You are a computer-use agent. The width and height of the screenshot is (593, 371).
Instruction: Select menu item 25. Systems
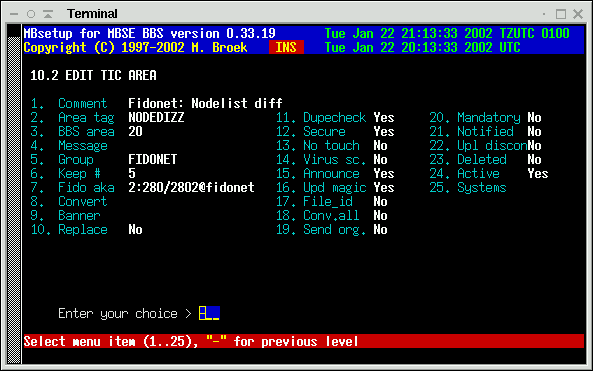tap(468, 188)
